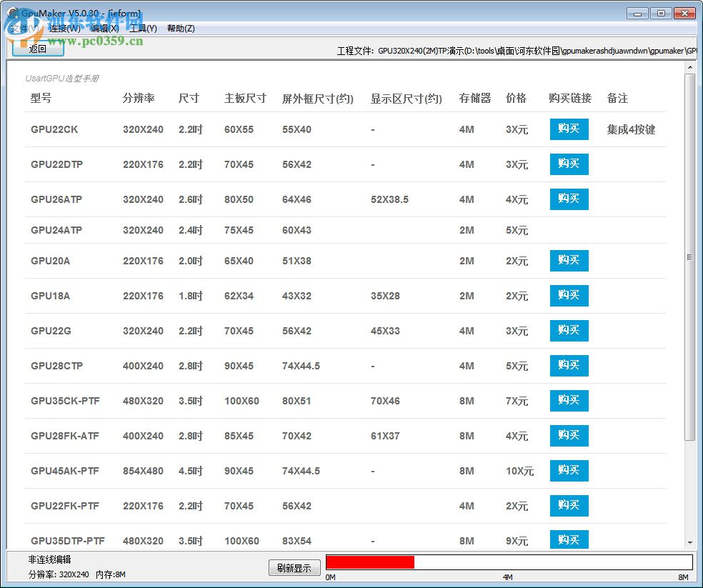Click 购买 button for GPU26ATP

[x=569, y=199]
